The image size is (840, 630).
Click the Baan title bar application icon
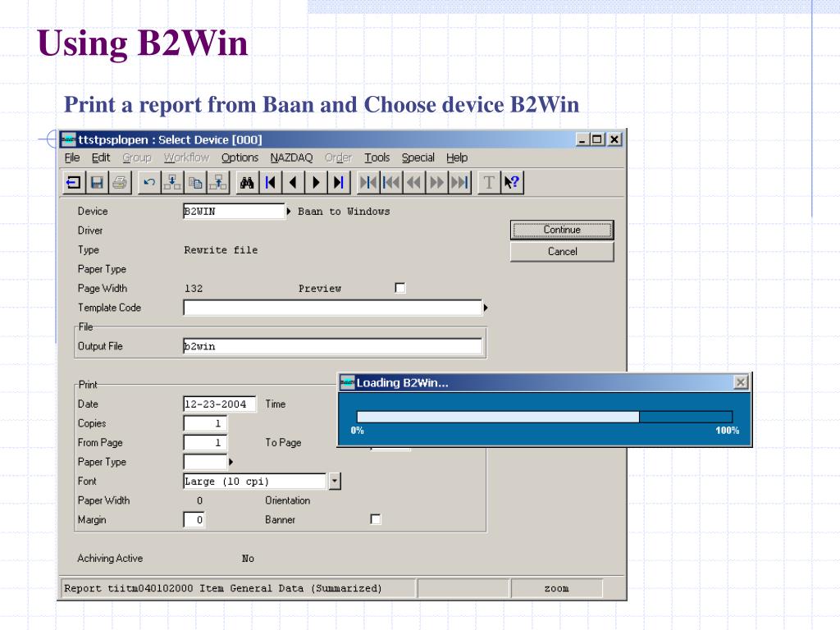(x=68, y=139)
